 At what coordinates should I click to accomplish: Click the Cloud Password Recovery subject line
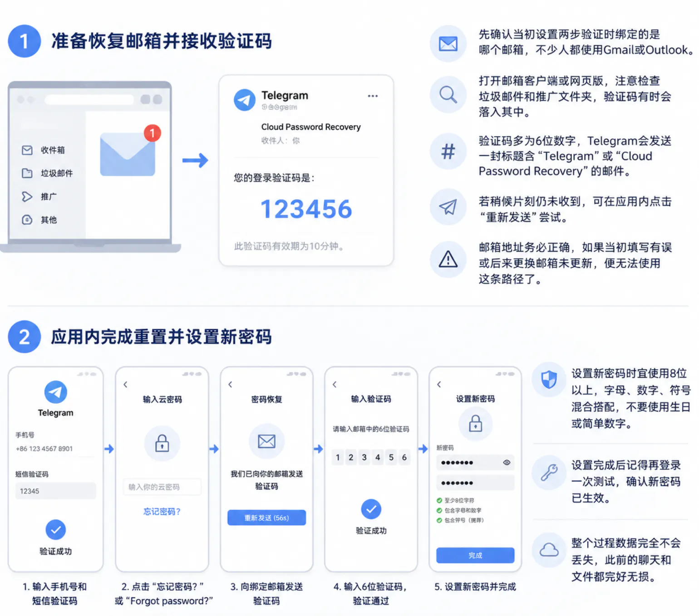click(311, 127)
